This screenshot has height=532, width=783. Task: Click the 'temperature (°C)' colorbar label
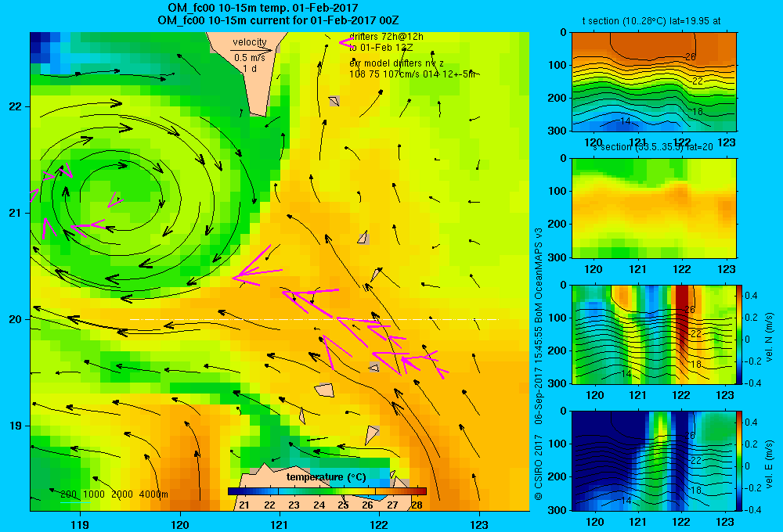(327, 477)
